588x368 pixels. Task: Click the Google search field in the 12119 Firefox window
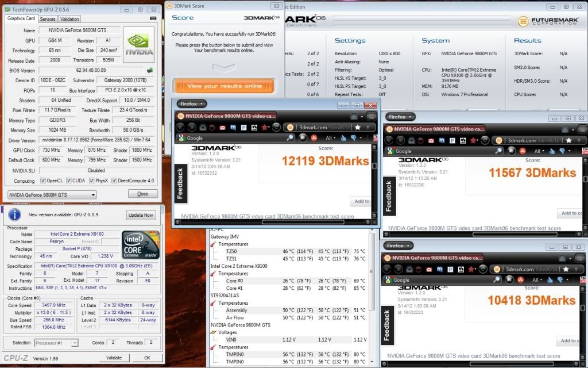click(x=236, y=138)
